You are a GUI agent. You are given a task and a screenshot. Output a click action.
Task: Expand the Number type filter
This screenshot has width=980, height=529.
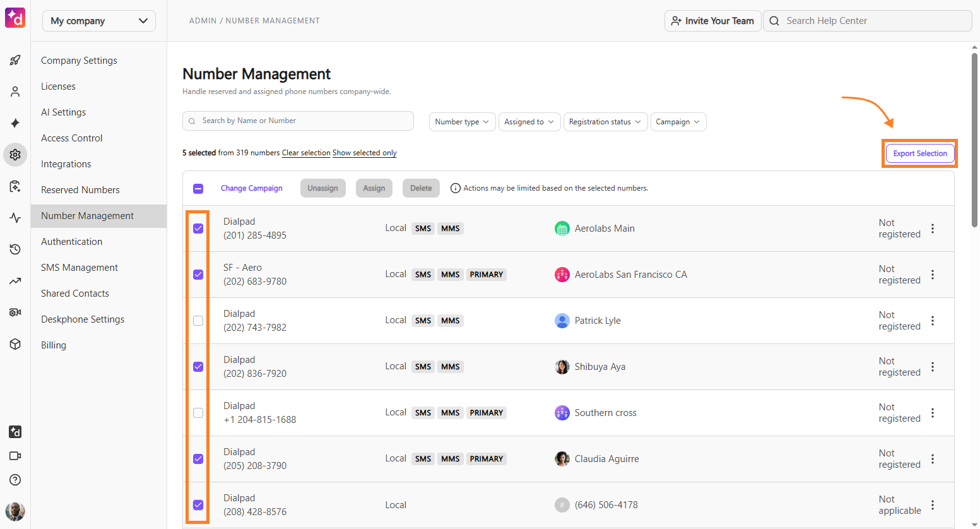click(x=462, y=122)
